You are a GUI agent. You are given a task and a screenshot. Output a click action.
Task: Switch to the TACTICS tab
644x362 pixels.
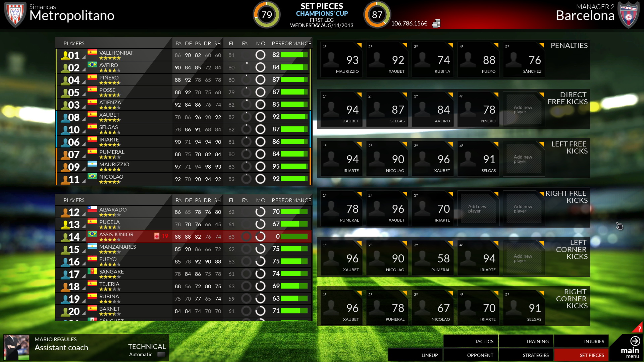[484, 341]
